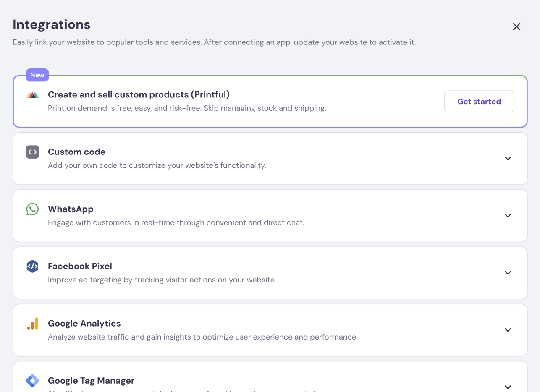
Task: Click the Google Tag Manager heading
Action: point(91,381)
